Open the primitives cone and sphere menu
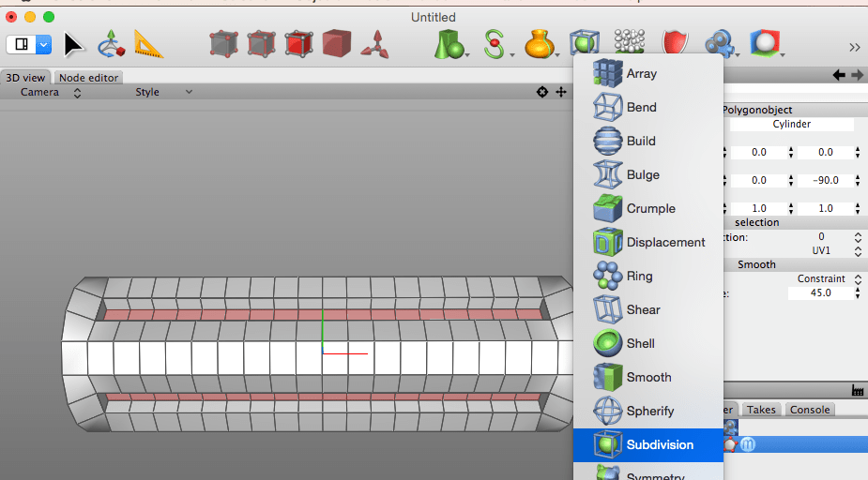Screen dimensions: 868x480 click(450, 44)
